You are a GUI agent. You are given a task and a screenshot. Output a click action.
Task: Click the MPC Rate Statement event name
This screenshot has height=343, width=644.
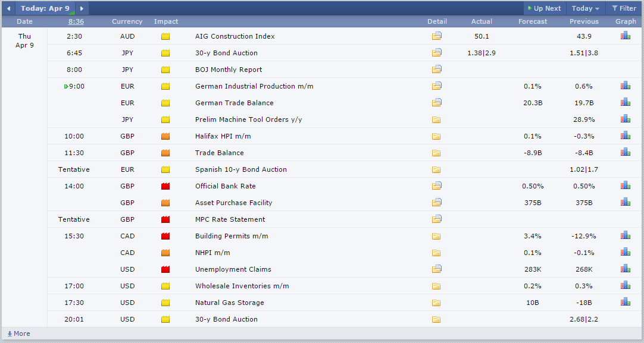230,219
